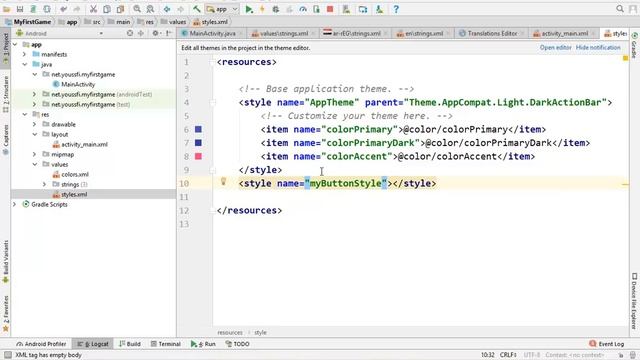The image size is (640, 360).
Task: Switch to activity_main.xml tab
Action: coord(564,33)
